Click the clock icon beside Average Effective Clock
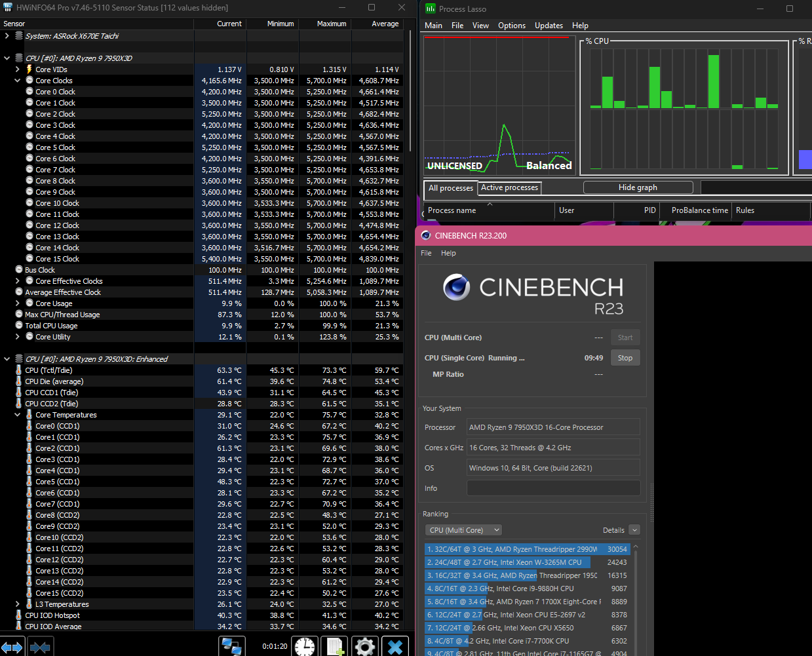Screen dimensions: 812x656 click(x=19, y=292)
